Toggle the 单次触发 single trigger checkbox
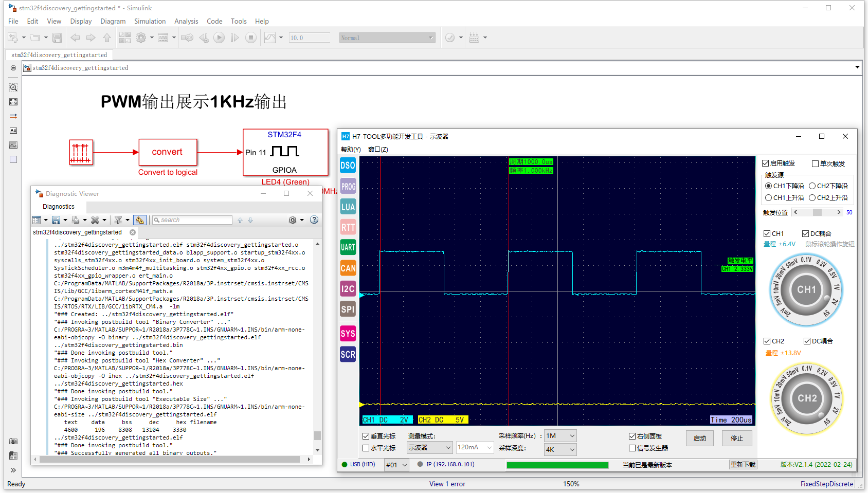The height and width of the screenshot is (493, 868). tap(815, 163)
